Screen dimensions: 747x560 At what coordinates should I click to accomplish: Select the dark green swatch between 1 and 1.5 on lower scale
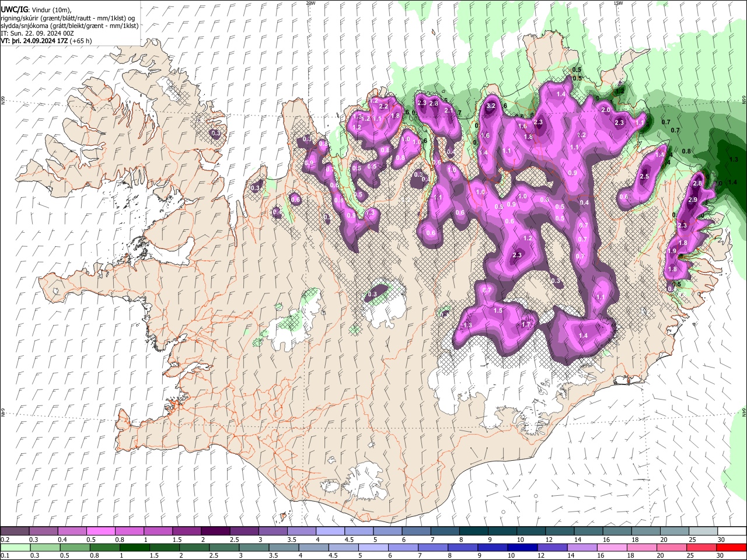[x=135, y=547]
